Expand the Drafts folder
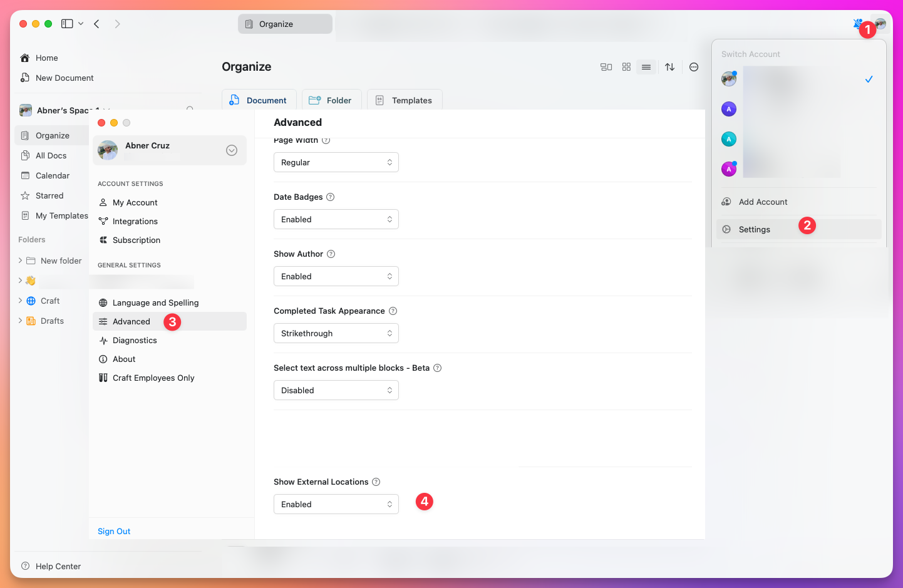Viewport: 903px width, 588px height. (19, 321)
